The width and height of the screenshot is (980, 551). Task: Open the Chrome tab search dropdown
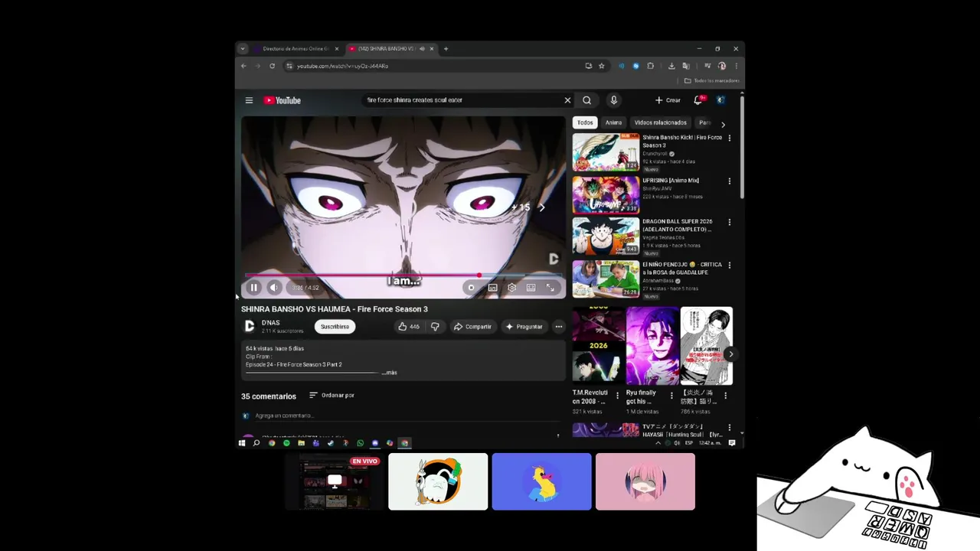243,49
